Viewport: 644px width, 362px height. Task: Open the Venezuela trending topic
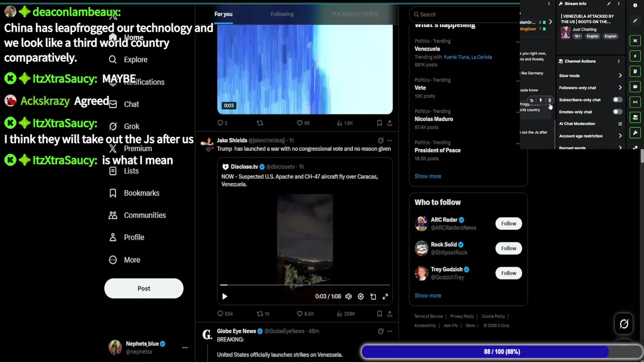point(427,49)
